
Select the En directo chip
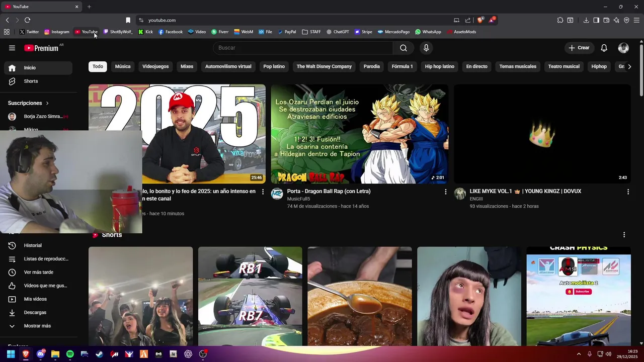pos(476,66)
